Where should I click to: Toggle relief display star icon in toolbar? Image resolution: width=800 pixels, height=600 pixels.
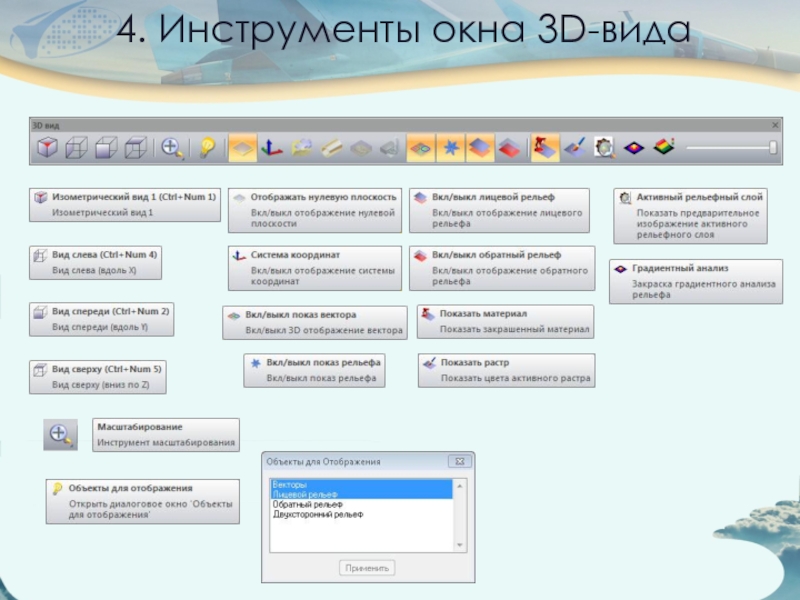tap(449, 148)
